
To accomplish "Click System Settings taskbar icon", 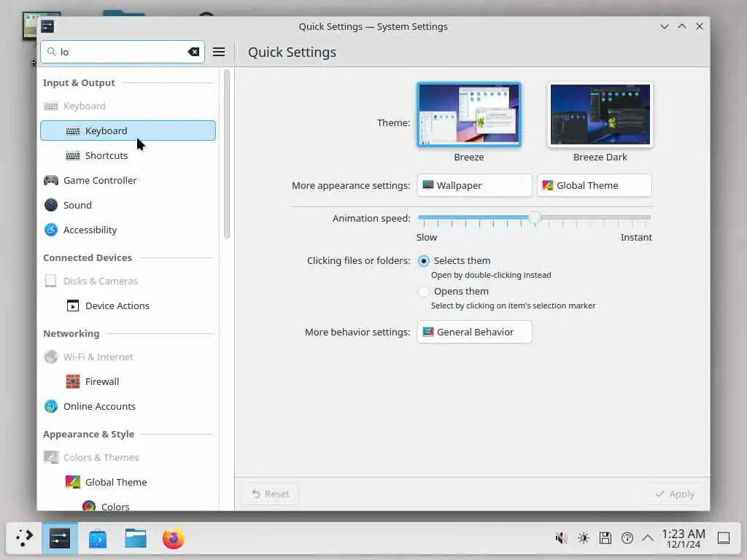I will (x=60, y=538).
